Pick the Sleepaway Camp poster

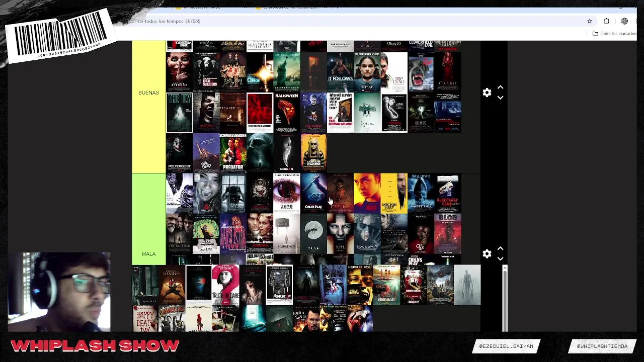448,193
